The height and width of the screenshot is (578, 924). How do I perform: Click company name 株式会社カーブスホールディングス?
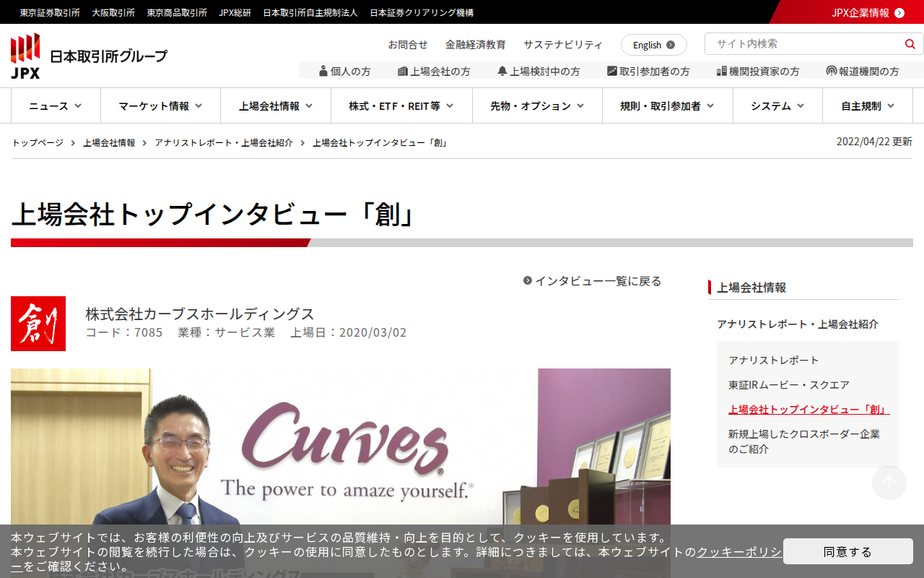click(x=200, y=314)
